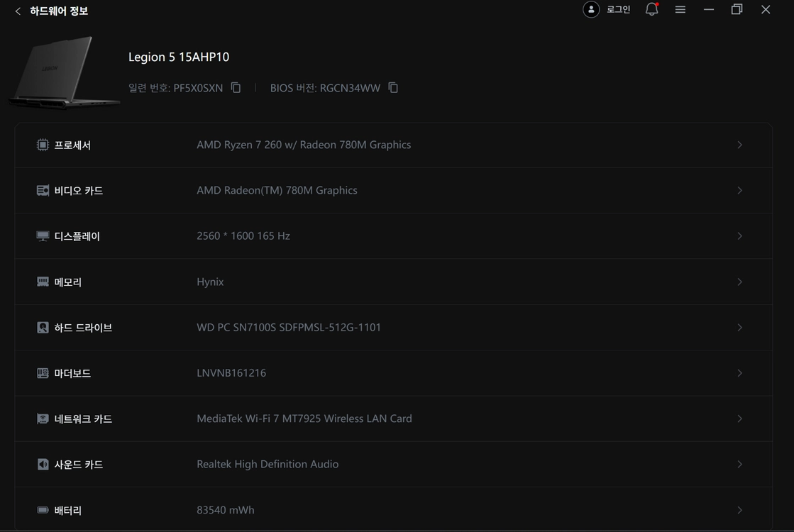Restore down the application window

tap(737, 10)
